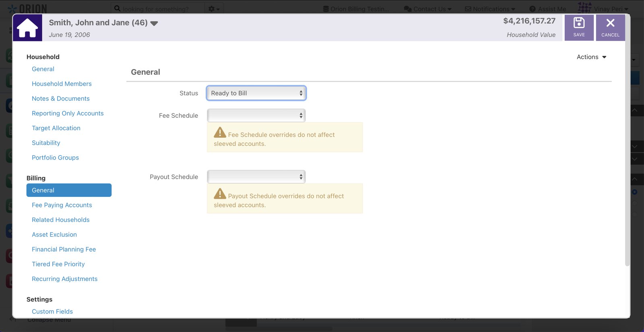Go to Portfolio Groups
The image size is (644, 332).
(55, 158)
